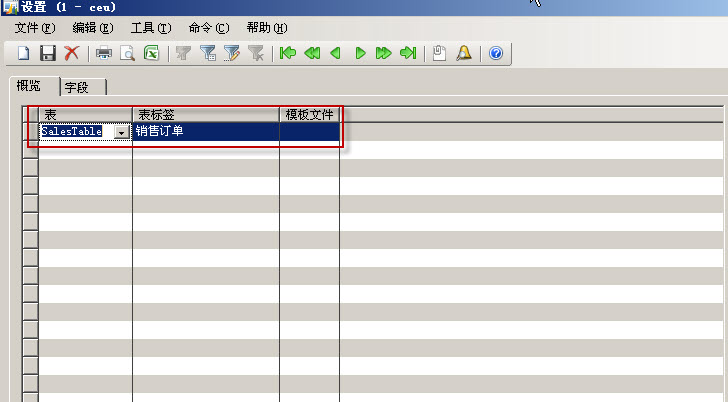Viewport: 728px width, 402px height.
Task: Open the 帮助(H) menu
Action: click(x=267, y=28)
